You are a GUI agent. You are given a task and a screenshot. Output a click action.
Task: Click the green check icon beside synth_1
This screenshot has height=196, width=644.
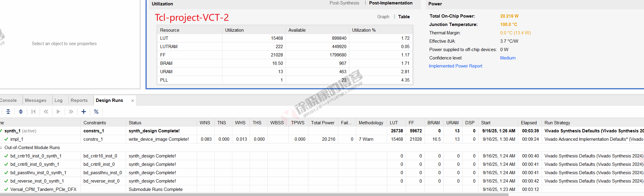click(1, 131)
